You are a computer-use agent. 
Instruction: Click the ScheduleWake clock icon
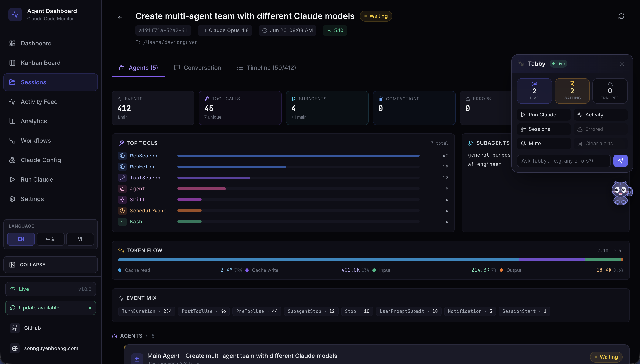122,211
